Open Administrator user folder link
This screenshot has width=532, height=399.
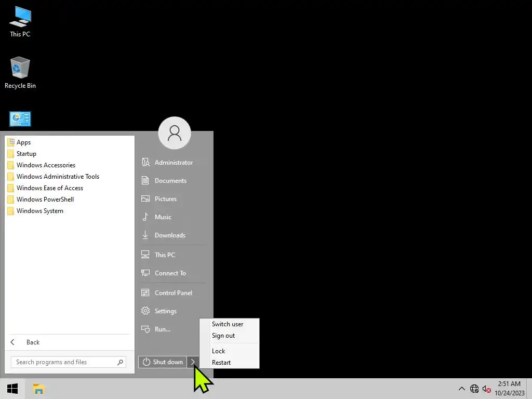[x=174, y=163]
